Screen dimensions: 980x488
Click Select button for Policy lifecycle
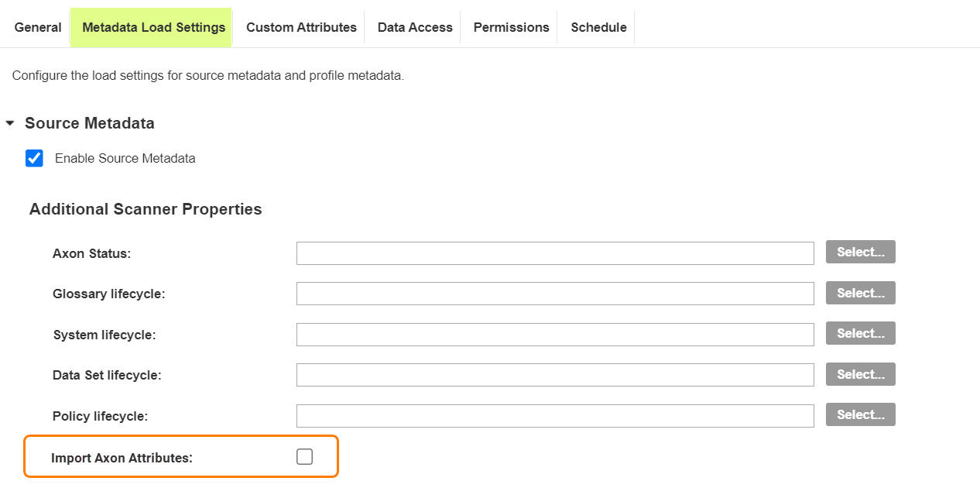click(x=861, y=414)
